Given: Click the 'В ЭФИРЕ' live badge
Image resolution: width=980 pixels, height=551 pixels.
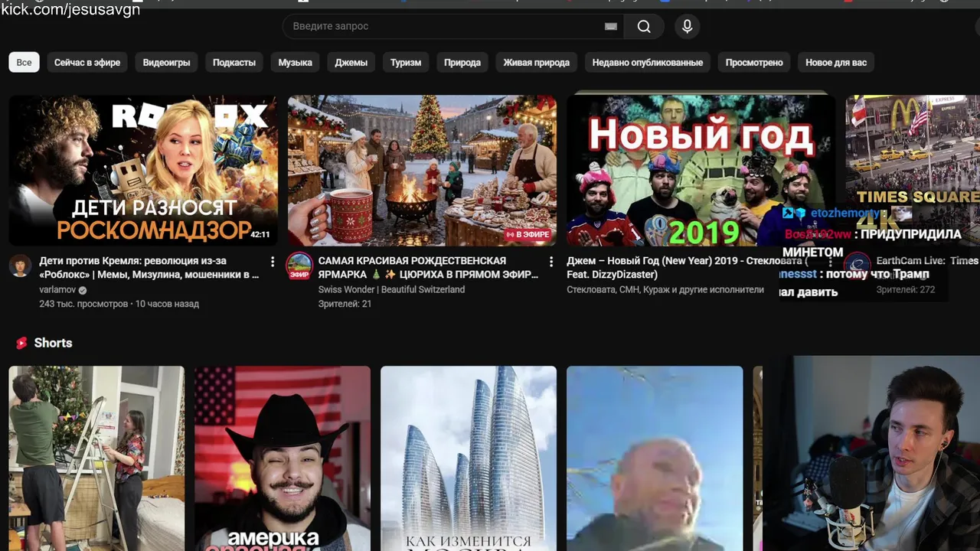Looking at the screenshot, I should (528, 234).
